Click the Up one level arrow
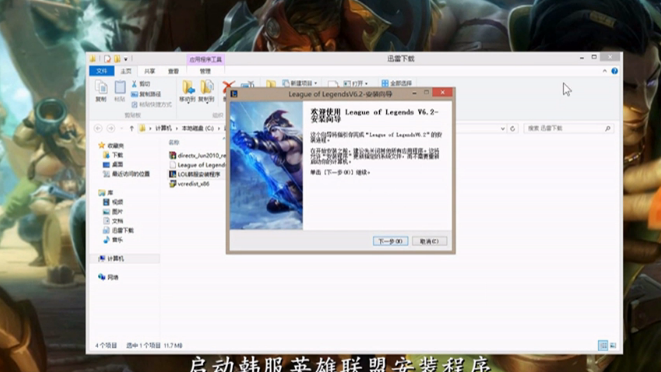 [x=132, y=128]
